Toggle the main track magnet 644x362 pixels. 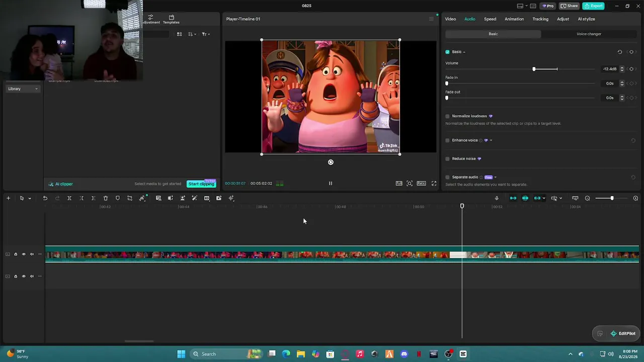(513, 198)
